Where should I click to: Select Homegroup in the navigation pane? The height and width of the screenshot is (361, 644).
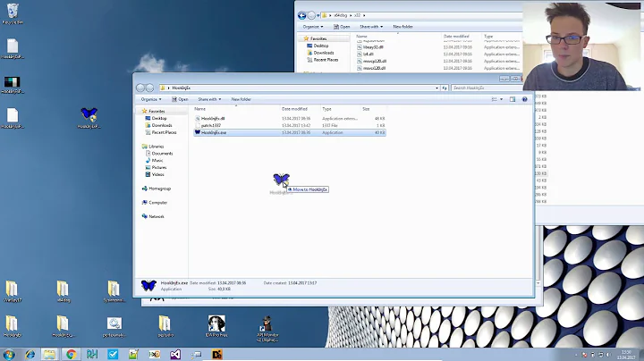159,189
